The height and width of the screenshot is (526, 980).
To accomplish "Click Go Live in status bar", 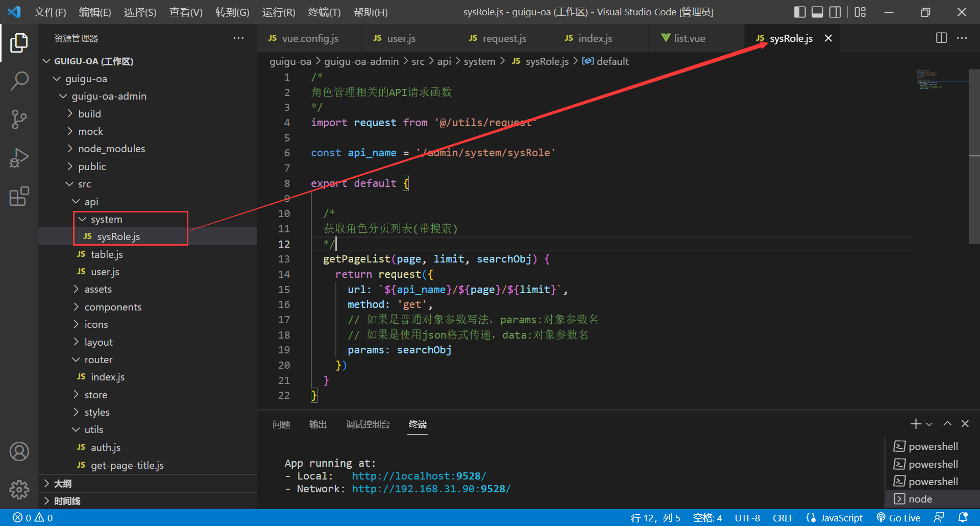I will (899, 518).
